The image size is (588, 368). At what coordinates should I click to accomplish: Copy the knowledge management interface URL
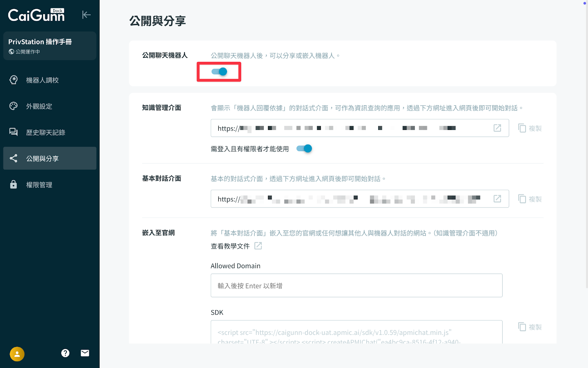point(530,128)
